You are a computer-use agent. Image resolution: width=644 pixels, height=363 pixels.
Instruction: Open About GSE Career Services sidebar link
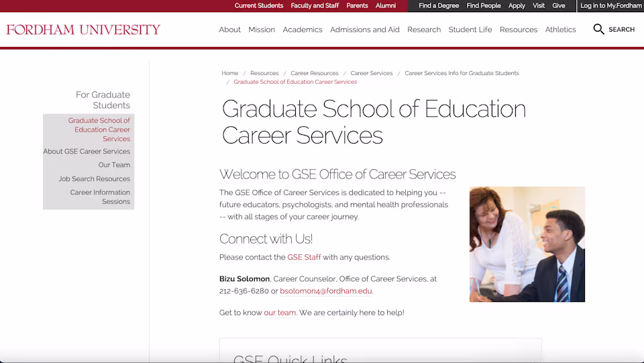(87, 151)
